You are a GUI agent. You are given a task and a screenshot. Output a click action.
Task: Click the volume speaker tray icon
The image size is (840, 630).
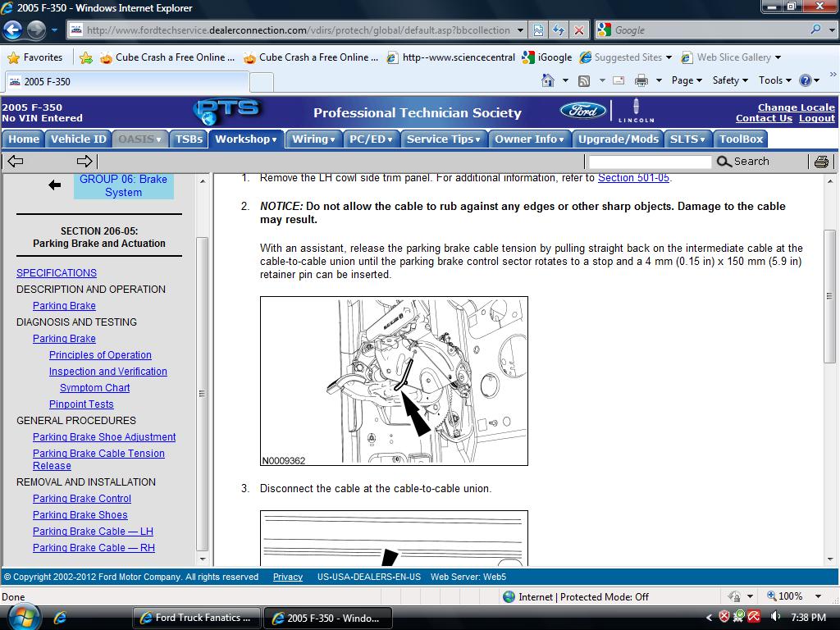point(774,617)
